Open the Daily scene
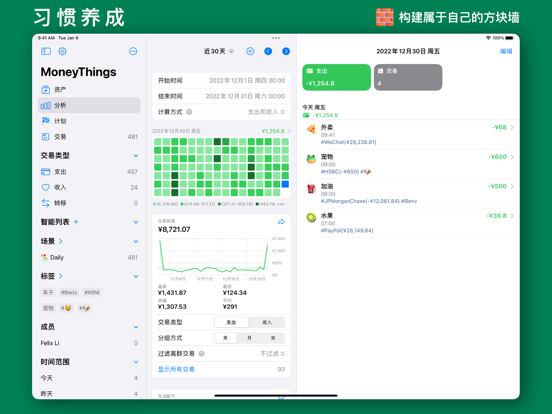The image size is (552, 414). [89, 257]
